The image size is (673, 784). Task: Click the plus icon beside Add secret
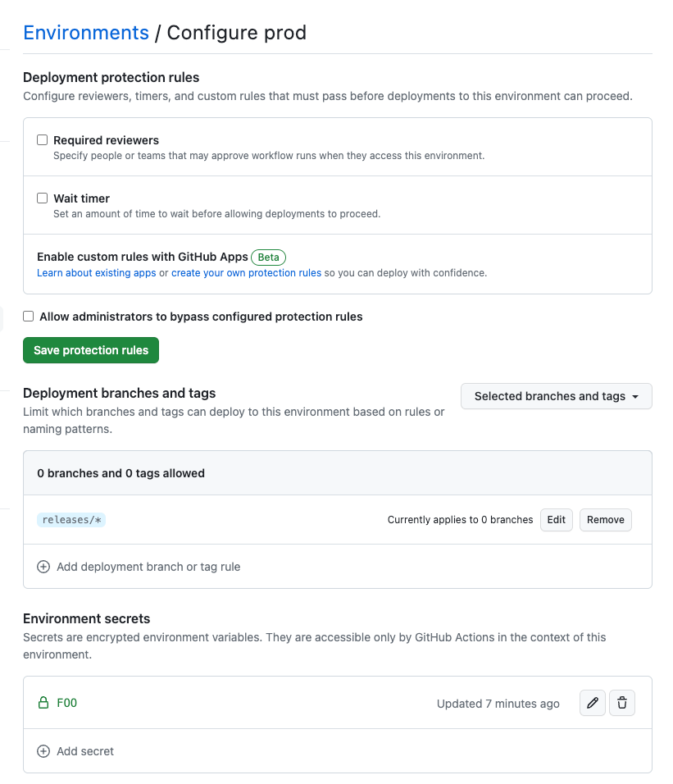(43, 751)
